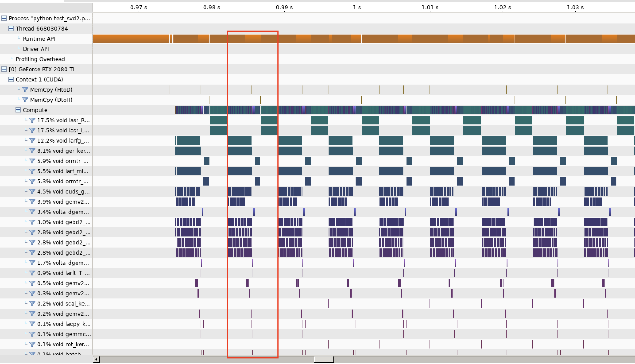Select the Runtime API row label
This screenshot has width=635, height=364.
click(39, 39)
